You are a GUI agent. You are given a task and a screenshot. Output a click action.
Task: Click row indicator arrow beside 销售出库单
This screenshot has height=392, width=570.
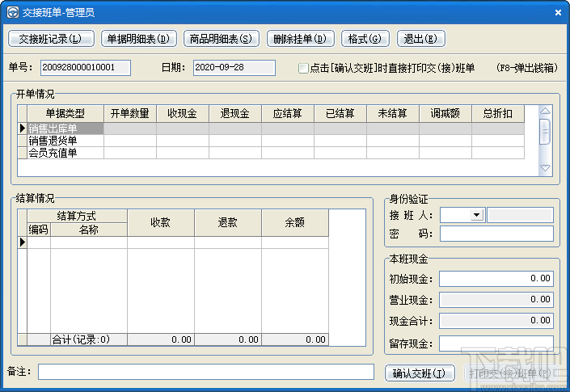click(x=22, y=129)
